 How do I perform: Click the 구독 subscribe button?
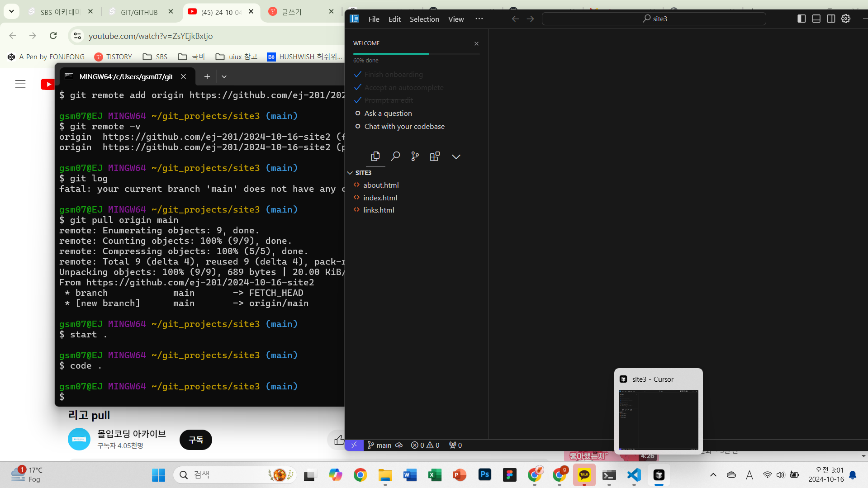click(x=196, y=440)
